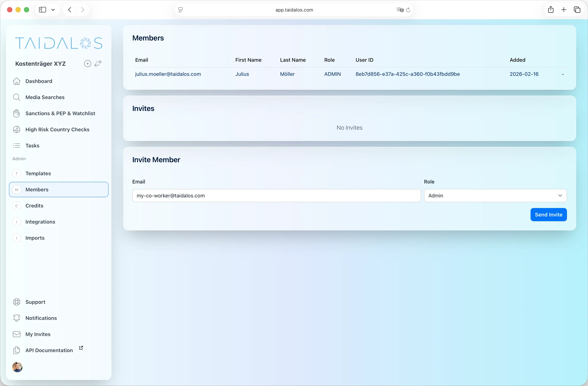Select the Media Searches magnifier icon
The image size is (588, 386).
coord(16,97)
